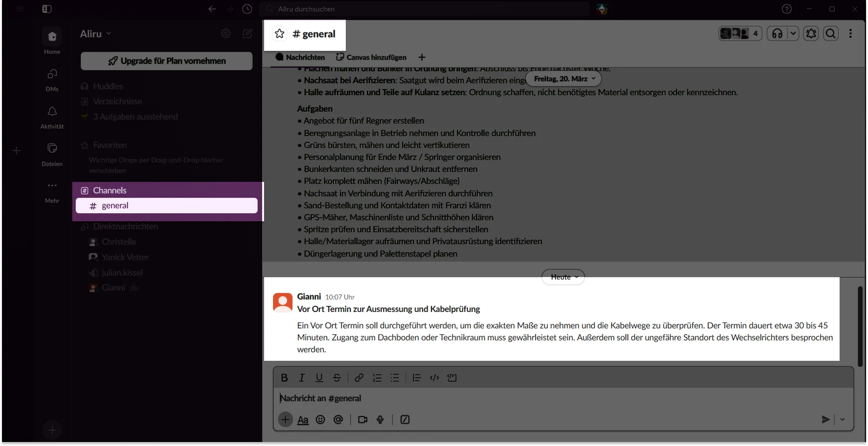Record an audio clip microphone
Screen dimensions: 868x446
380,420
